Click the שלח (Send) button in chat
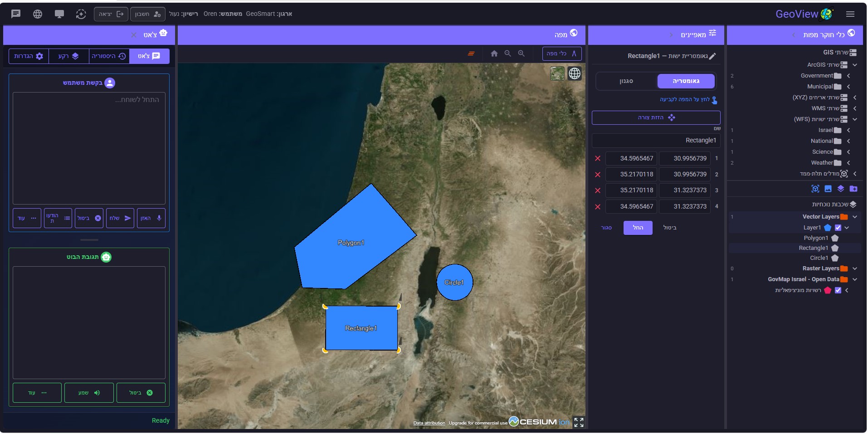868x434 pixels. [x=120, y=218]
